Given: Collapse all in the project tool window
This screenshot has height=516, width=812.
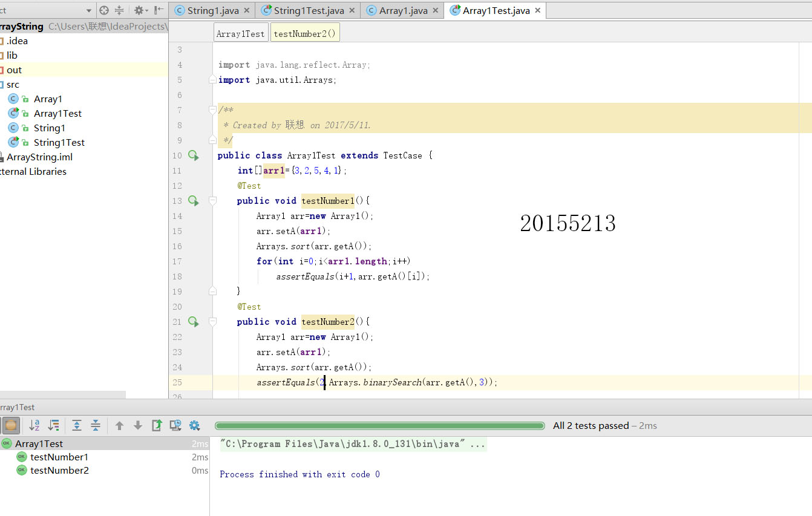Looking at the screenshot, I should (x=119, y=10).
